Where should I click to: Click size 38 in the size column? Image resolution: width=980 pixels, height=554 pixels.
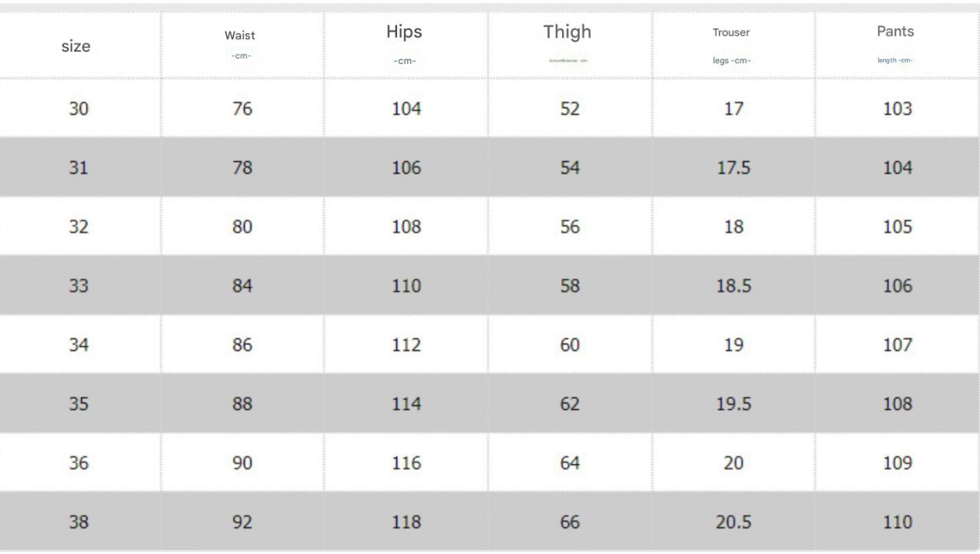point(79,522)
